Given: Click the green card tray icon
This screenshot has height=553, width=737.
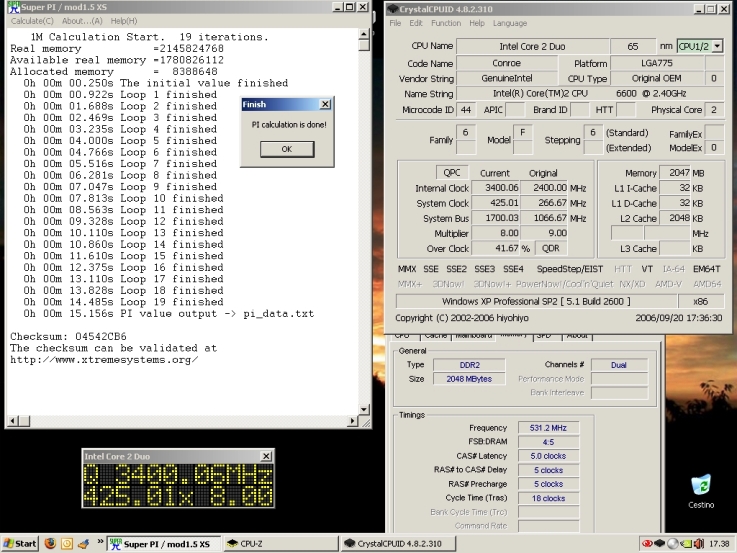Looking at the screenshot, I should click(x=686, y=544).
